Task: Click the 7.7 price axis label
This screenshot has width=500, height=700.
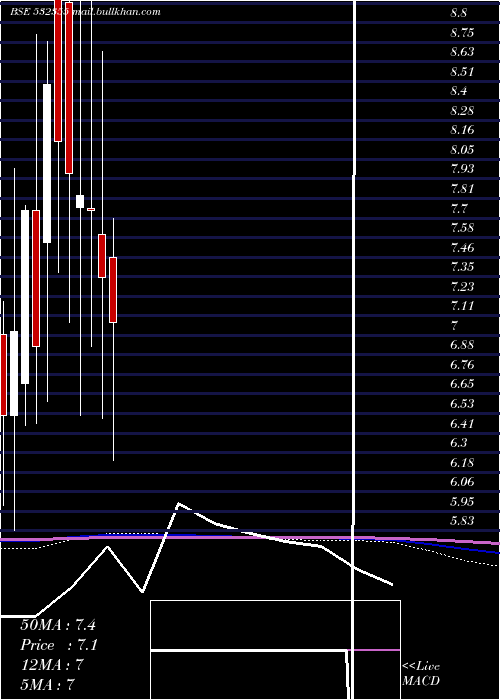Action: coord(458,208)
